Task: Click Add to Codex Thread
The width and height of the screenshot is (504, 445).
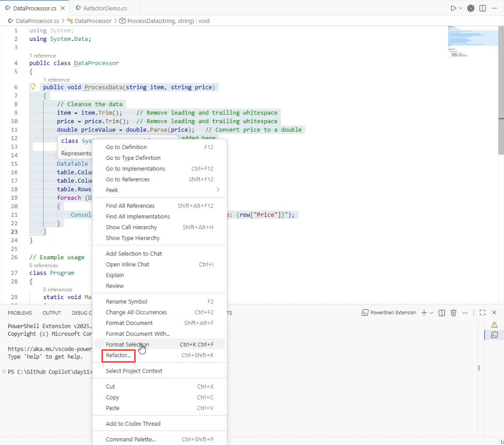Action: 160,423
